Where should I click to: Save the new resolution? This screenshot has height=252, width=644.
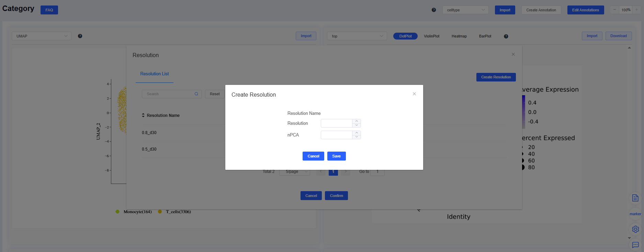(336, 156)
